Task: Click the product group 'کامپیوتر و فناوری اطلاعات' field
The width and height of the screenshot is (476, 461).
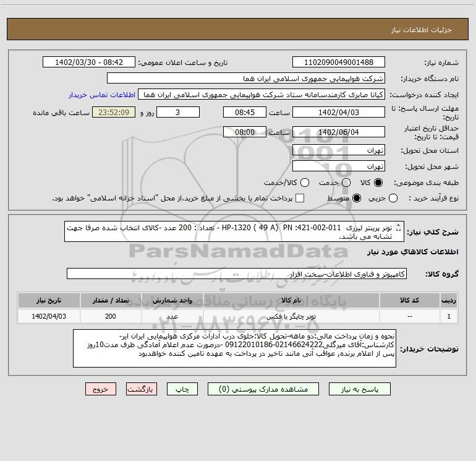Action: (x=237, y=274)
